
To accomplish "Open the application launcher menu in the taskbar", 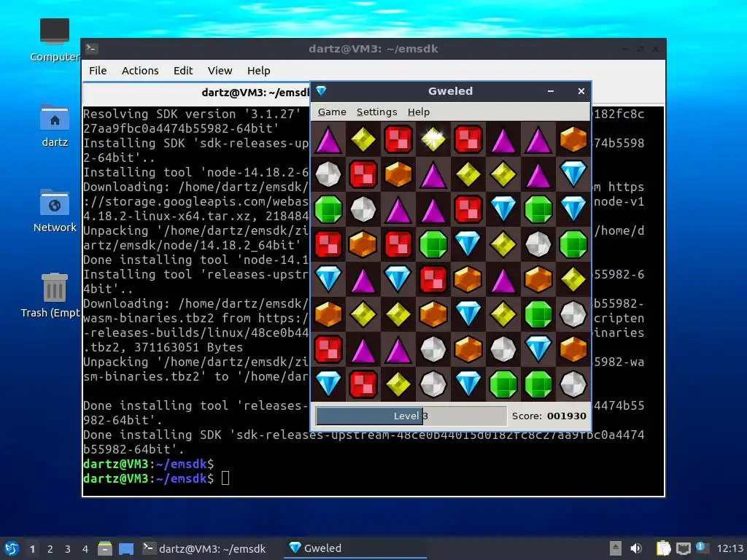I will click(x=12, y=548).
